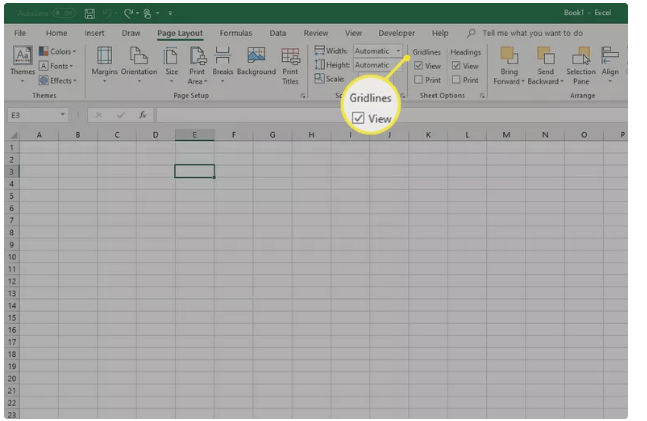Switch to the Formulas tab

[235, 33]
